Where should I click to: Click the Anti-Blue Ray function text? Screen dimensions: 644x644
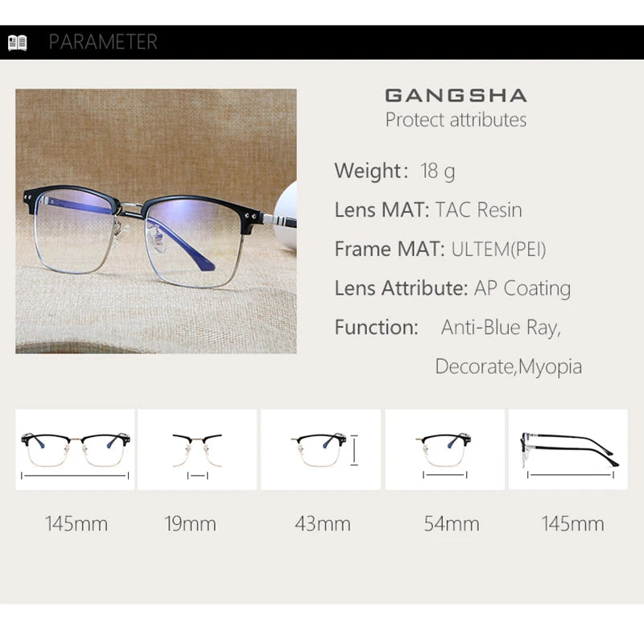[x=501, y=328]
